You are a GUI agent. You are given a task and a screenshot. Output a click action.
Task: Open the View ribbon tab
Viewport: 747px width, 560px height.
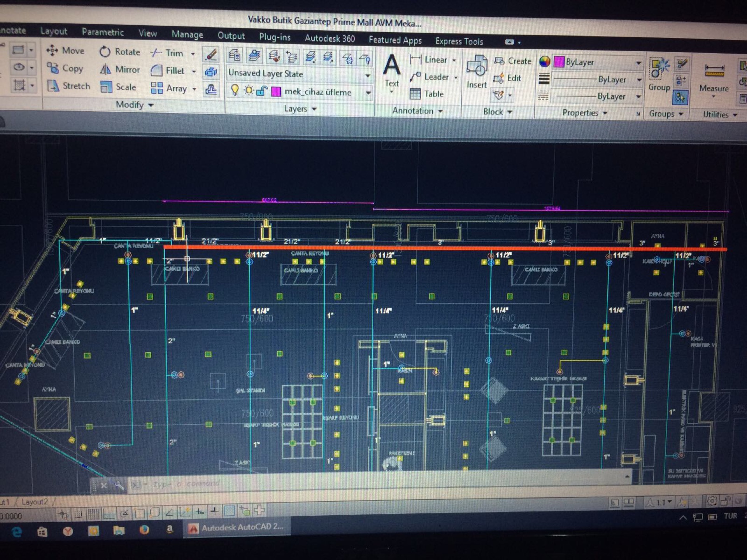click(148, 33)
